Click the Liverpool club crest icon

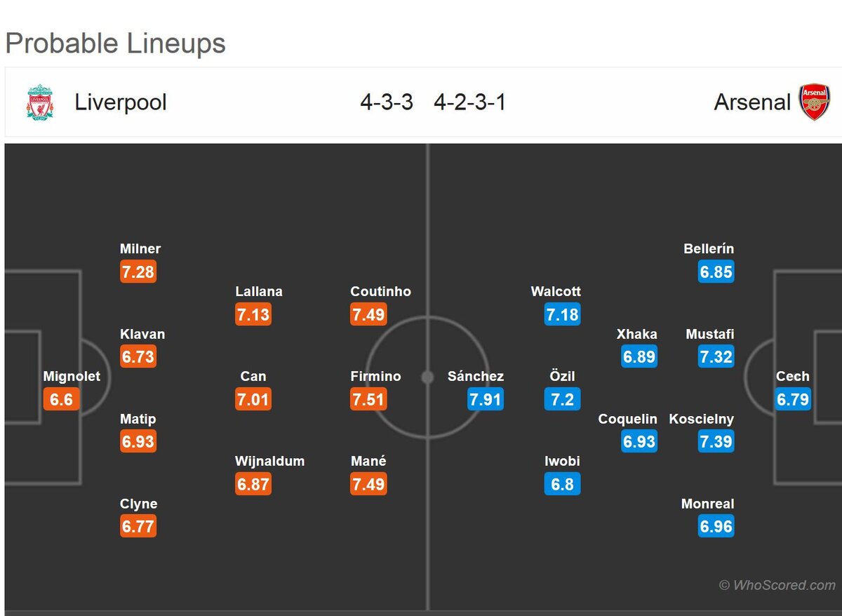tap(40, 102)
